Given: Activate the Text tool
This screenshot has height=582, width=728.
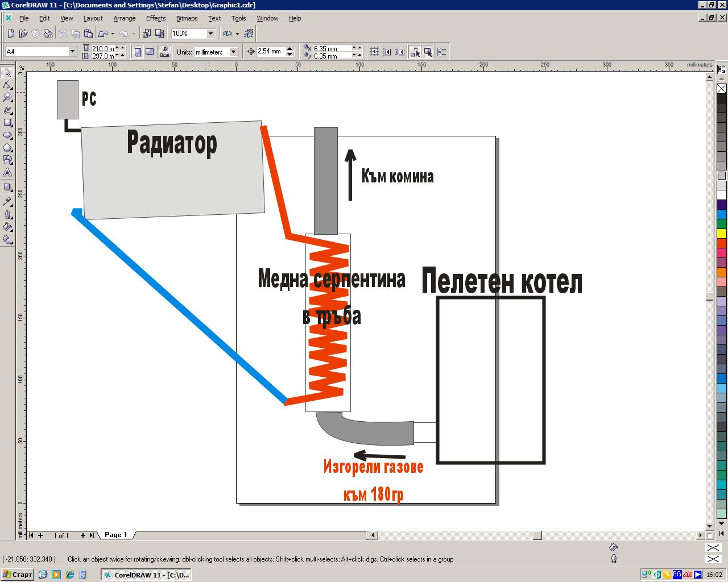Looking at the screenshot, I should click(7, 173).
